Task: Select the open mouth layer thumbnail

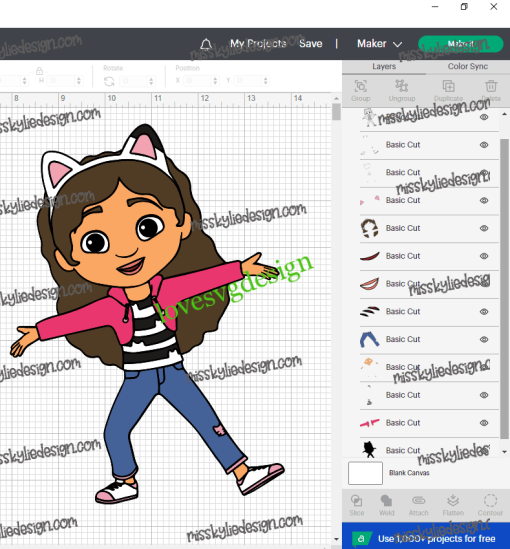Action: (370, 284)
